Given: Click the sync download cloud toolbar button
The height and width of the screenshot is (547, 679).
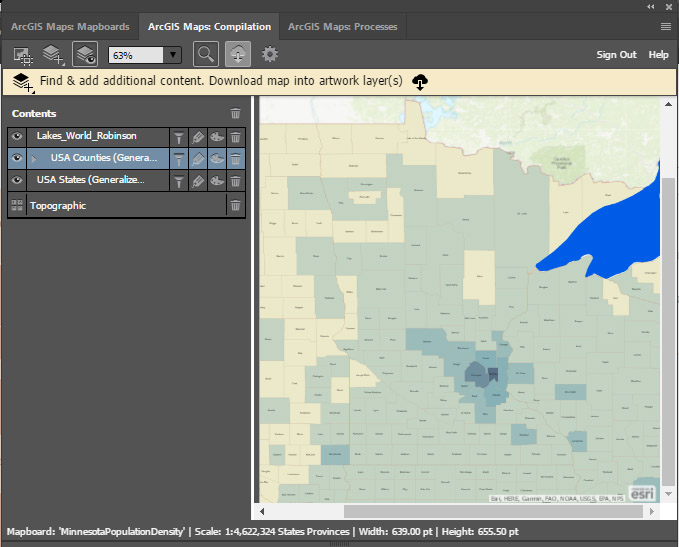Looking at the screenshot, I should coord(238,55).
